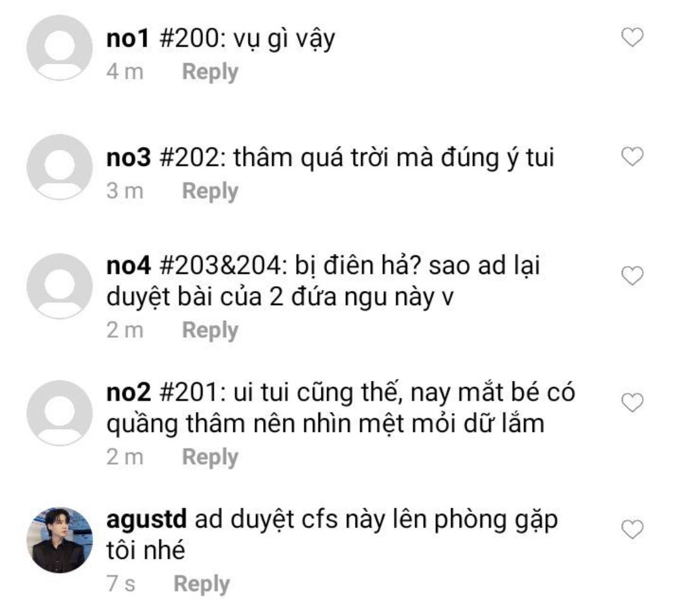Reply to no4's comment

tap(210, 330)
